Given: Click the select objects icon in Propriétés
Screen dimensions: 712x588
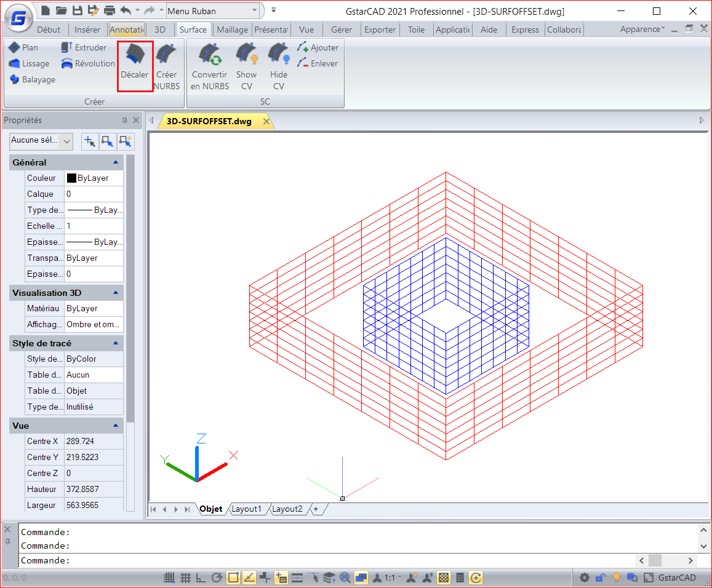Looking at the screenshot, I should 107,141.
